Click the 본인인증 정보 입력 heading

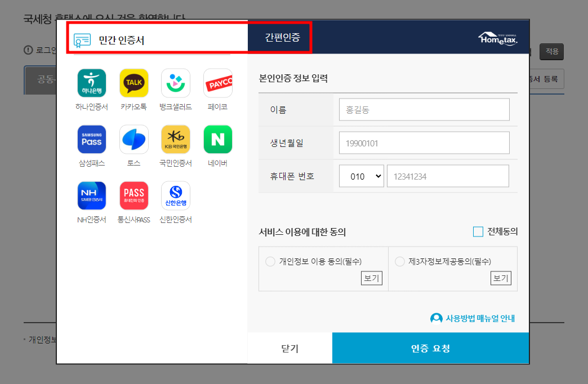[293, 78]
